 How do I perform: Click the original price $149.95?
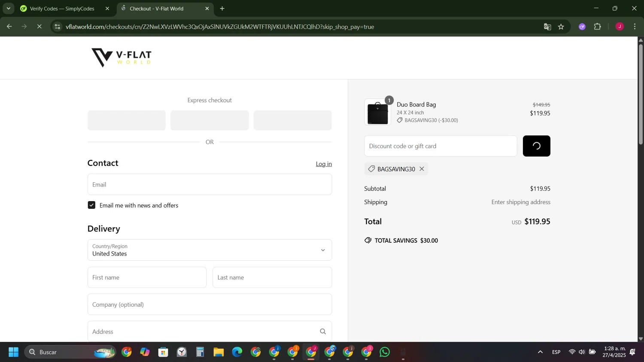[x=541, y=105]
